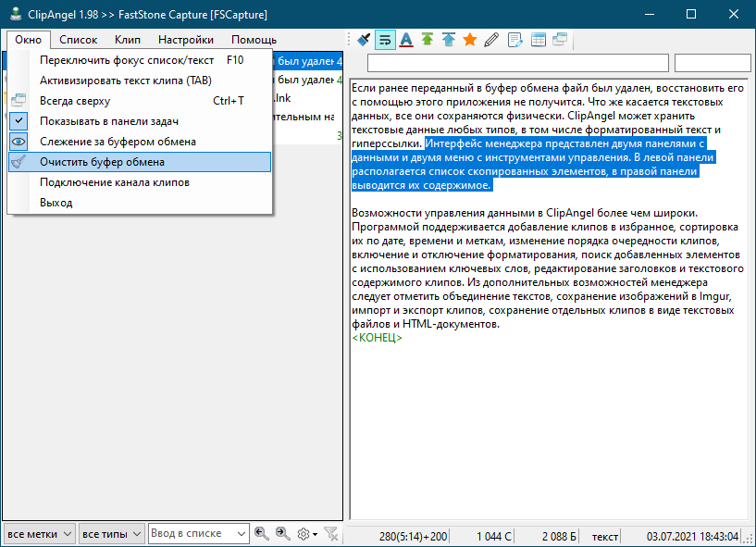Expand the 'Ввод в списке' combo box arrow

pos(242,533)
